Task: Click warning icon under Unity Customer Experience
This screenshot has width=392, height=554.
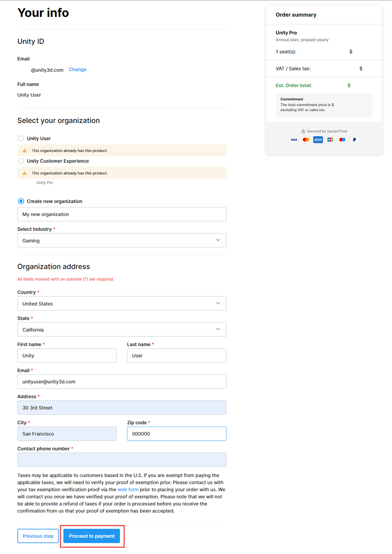Action: pos(25,173)
